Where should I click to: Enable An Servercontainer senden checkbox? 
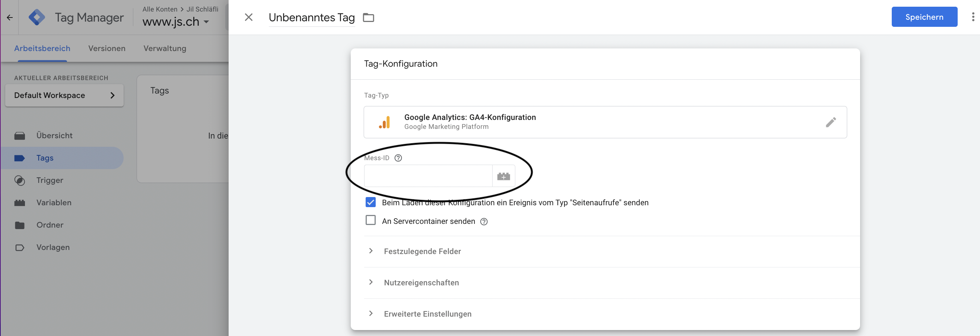click(x=370, y=220)
